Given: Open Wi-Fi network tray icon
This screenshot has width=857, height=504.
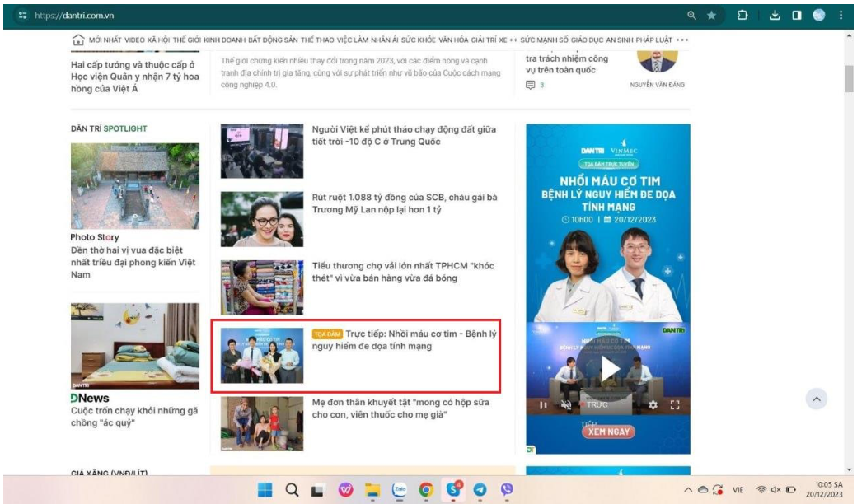Looking at the screenshot, I should [761, 490].
